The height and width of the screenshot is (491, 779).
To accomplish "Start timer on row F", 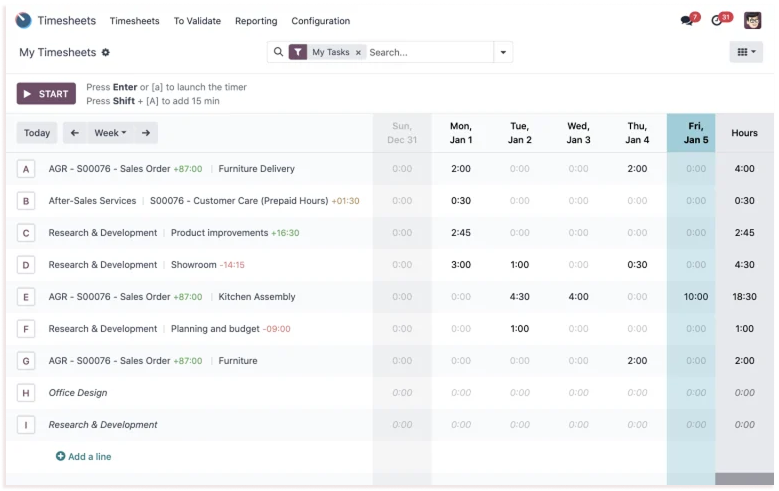I will click(26, 329).
